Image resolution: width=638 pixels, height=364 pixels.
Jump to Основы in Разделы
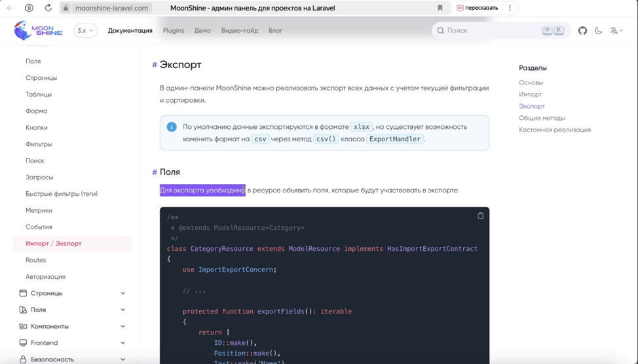pos(531,82)
